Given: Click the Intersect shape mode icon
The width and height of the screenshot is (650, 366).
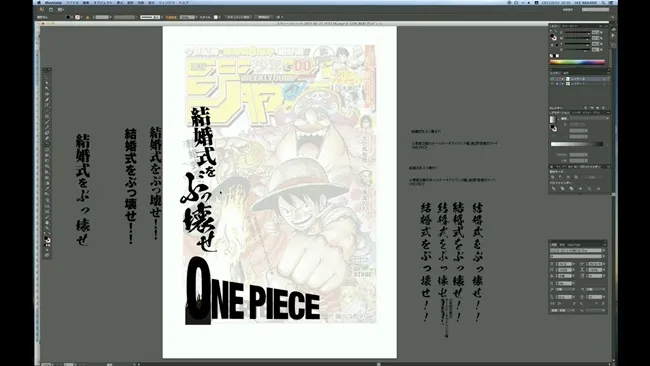Looking at the screenshot, I should pos(568,177).
